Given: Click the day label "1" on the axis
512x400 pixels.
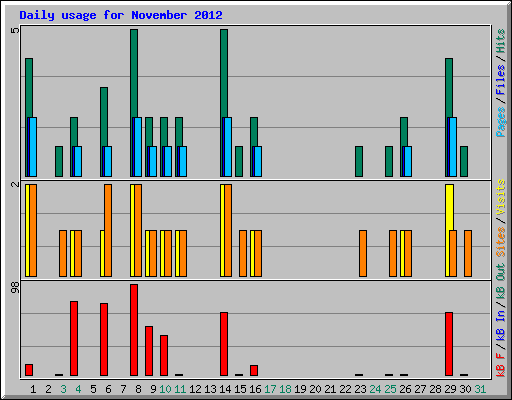Looking at the screenshot, I should pyautogui.click(x=33, y=389).
